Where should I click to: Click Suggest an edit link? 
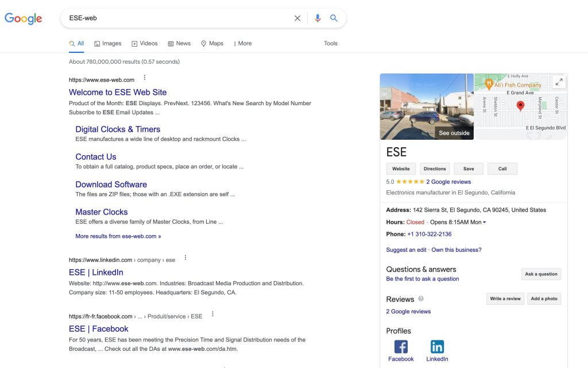pos(406,250)
